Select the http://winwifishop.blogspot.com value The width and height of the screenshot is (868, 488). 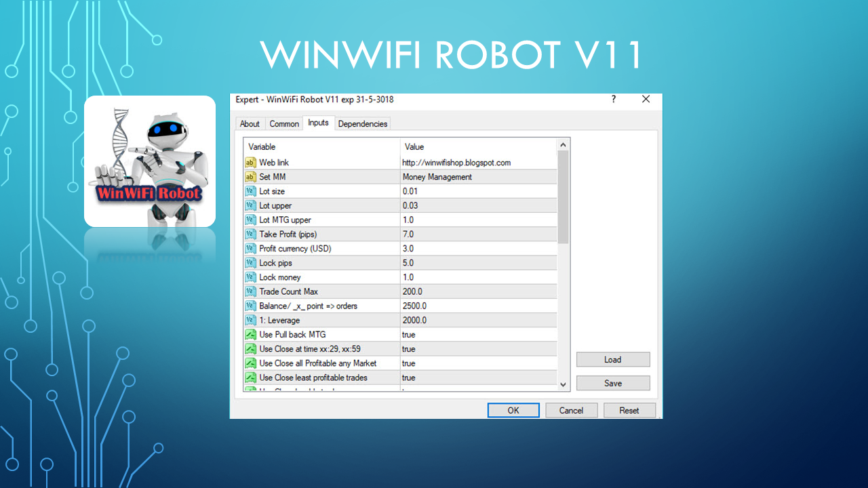click(456, 163)
